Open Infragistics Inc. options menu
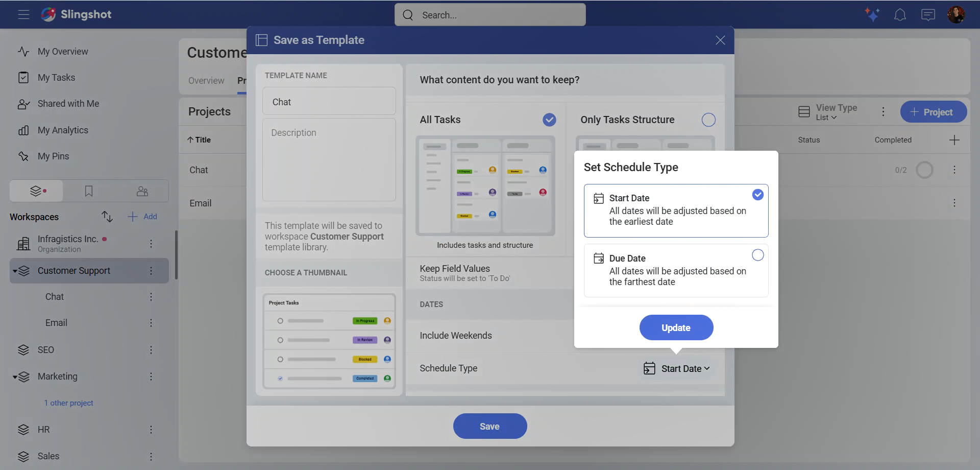Viewport: 980px width, 470px height. (x=151, y=244)
